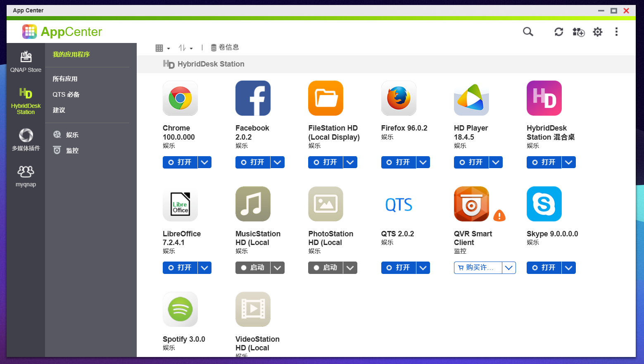
Task: Click the Chrome app icon
Action: pos(180,98)
